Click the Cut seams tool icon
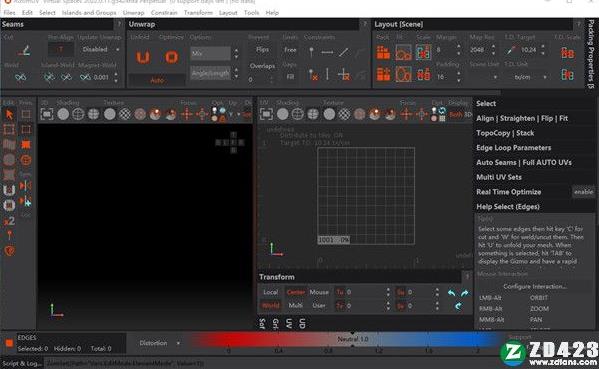Viewport: 599px width, 369px height. coord(24,50)
